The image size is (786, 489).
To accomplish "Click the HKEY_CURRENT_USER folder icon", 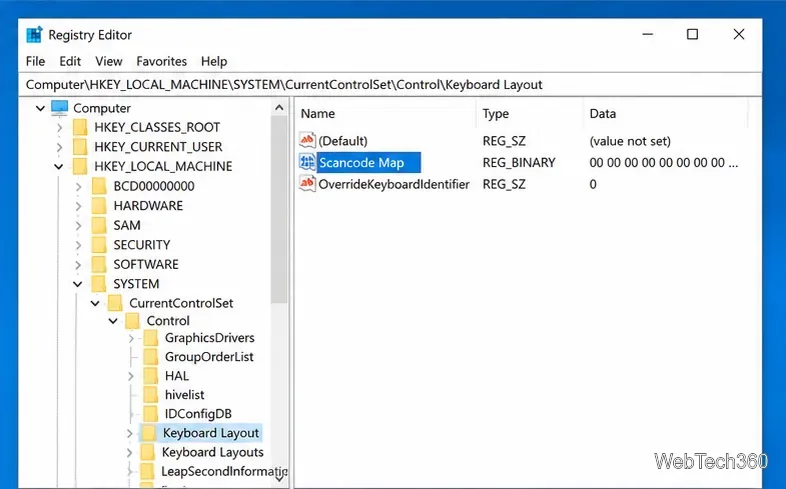I will coord(80,147).
